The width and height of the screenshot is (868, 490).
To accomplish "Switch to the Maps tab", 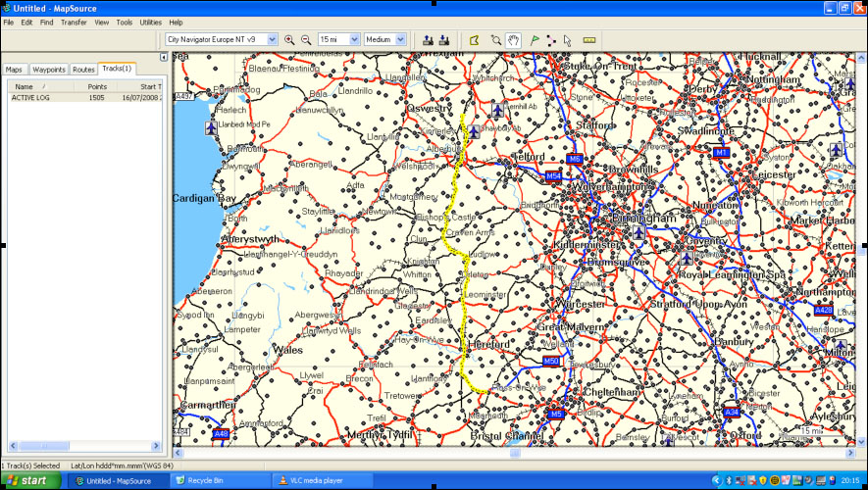I will (x=14, y=70).
